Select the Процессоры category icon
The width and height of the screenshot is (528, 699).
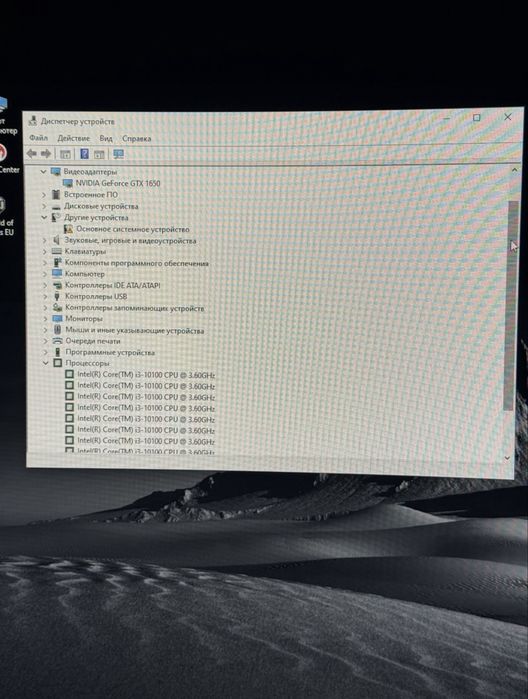58,363
